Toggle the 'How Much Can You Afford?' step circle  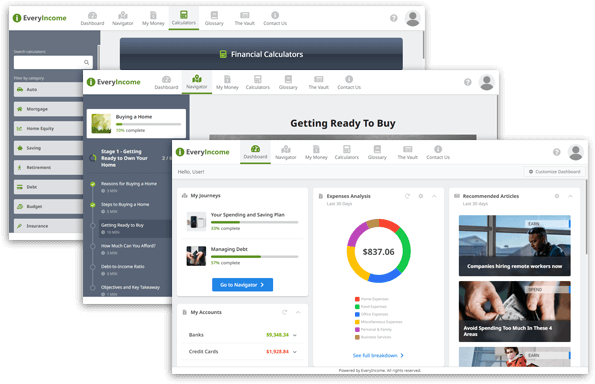pos(93,246)
